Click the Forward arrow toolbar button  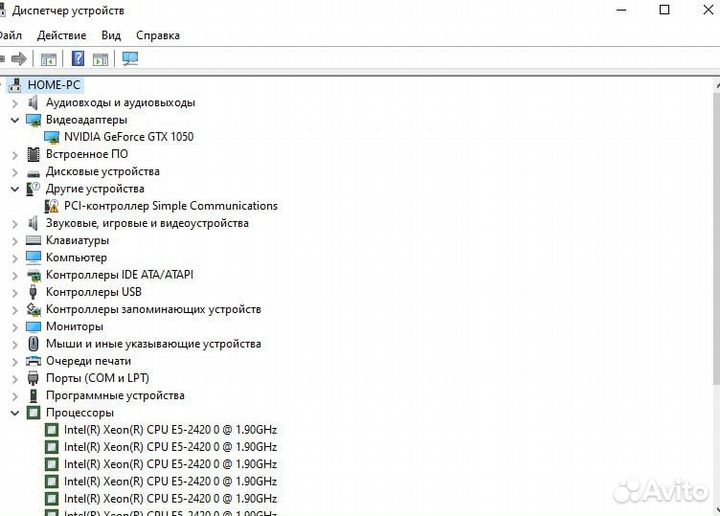[x=18, y=59]
